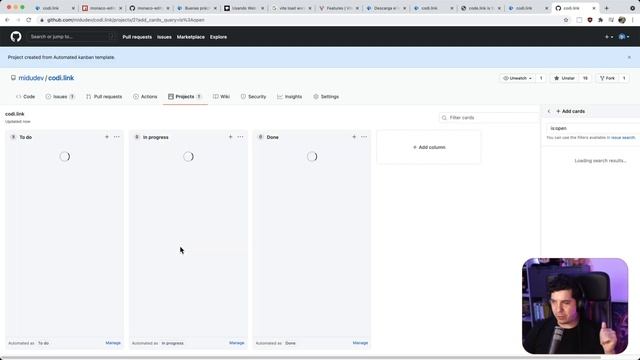Image resolution: width=640 pixels, height=360 pixels.
Task: Go to Marketplace
Action: pyautogui.click(x=191, y=37)
